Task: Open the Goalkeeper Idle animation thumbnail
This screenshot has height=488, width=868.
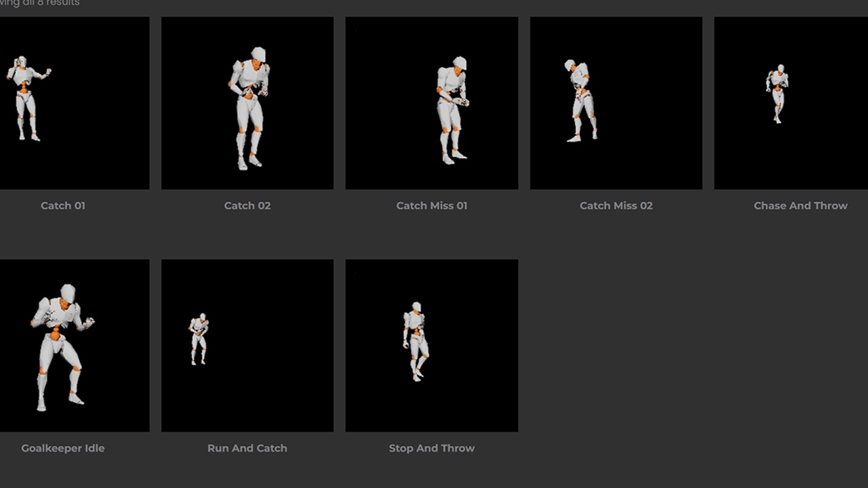Action: point(75,346)
